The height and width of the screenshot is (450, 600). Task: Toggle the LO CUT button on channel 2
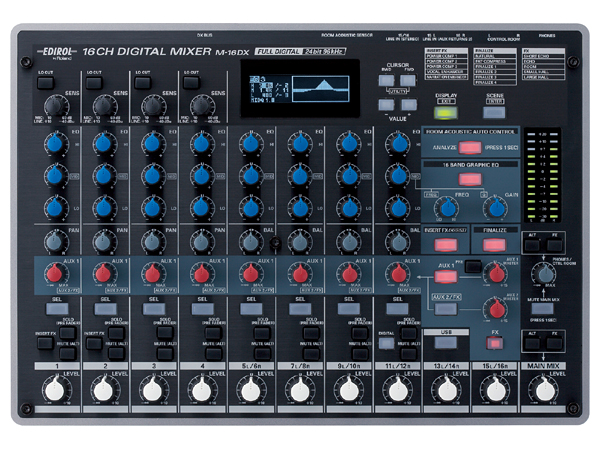94,82
